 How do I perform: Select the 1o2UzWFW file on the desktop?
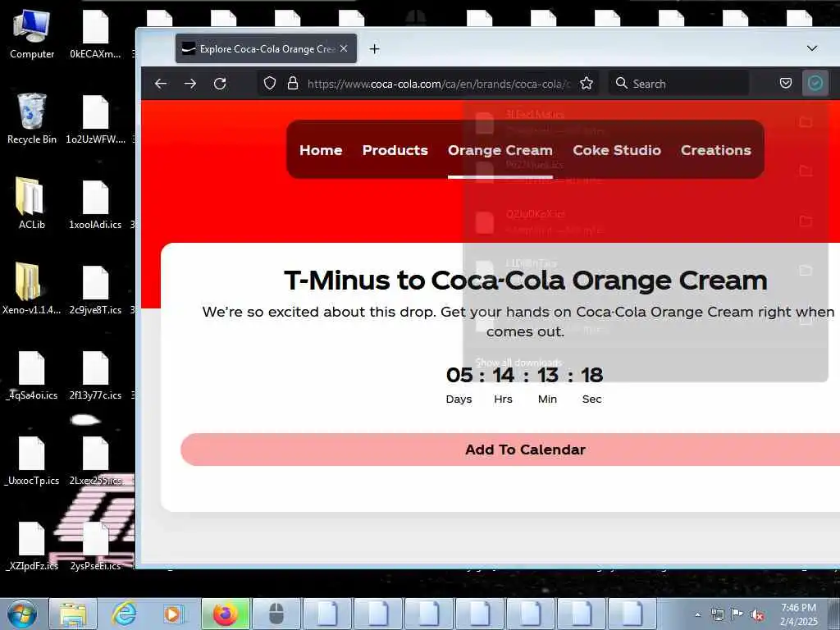pos(95,120)
